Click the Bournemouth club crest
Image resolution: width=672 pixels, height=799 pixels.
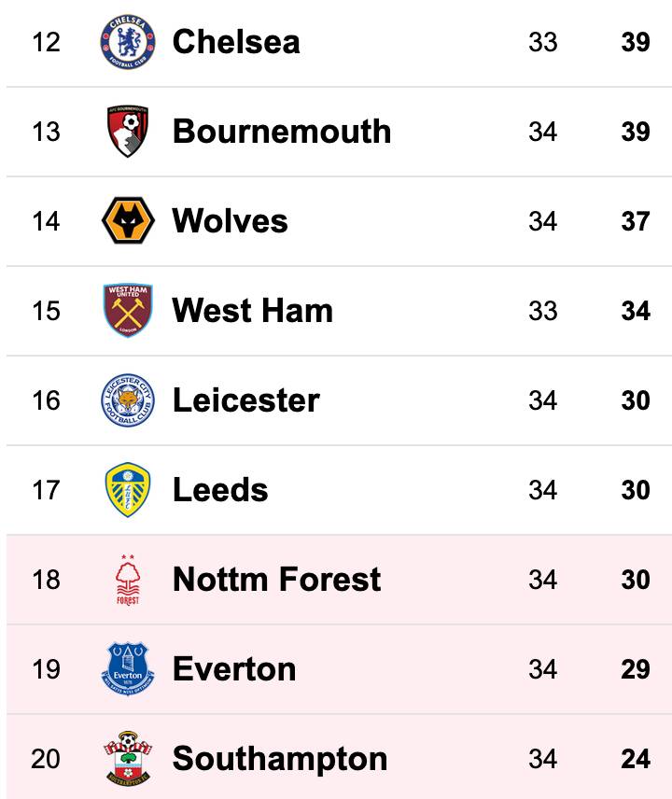click(128, 131)
